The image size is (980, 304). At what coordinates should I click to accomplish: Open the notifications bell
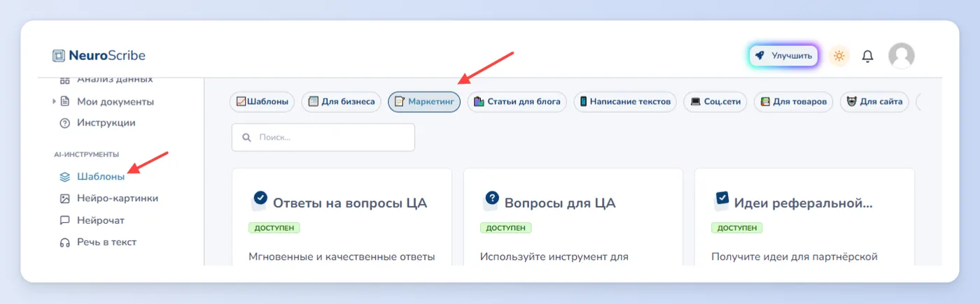pos(867,56)
